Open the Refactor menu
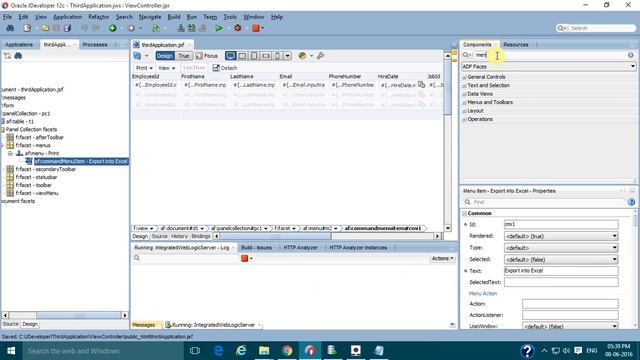640x360 pixels. [99, 17]
